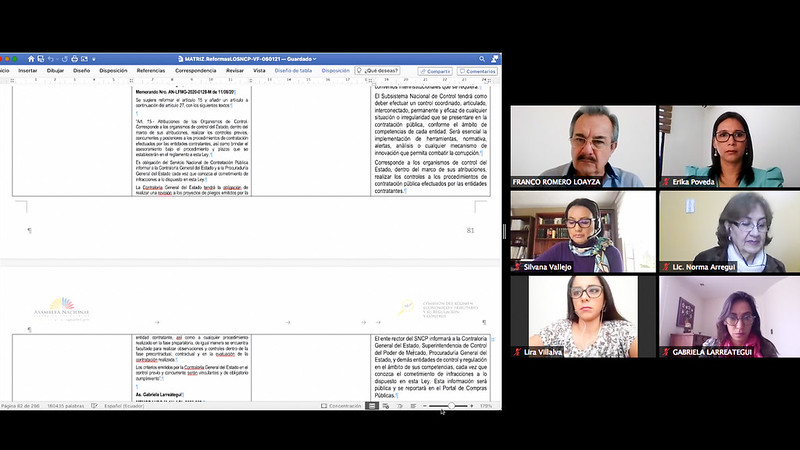Click Erika Poveda's muted microphone icon

pyautogui.click(x=666, y=182)
